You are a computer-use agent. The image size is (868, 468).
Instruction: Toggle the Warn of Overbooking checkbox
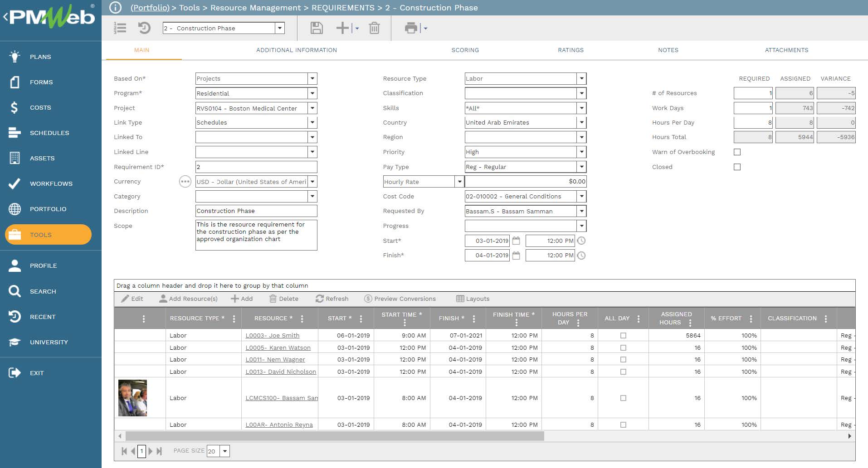pos(737,152)
